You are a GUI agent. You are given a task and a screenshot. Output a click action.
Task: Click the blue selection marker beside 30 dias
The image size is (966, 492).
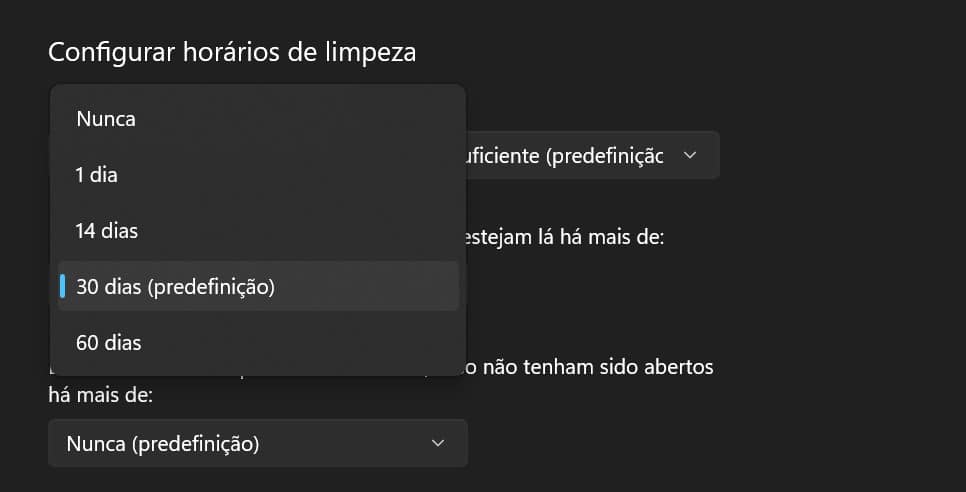click(x=63, y=287)
